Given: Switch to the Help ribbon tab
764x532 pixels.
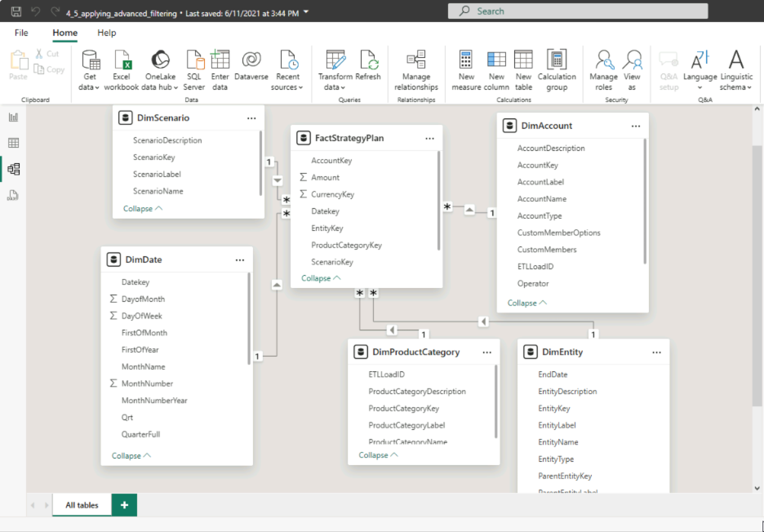Looking at the screenshot, I should pos(104,33).
